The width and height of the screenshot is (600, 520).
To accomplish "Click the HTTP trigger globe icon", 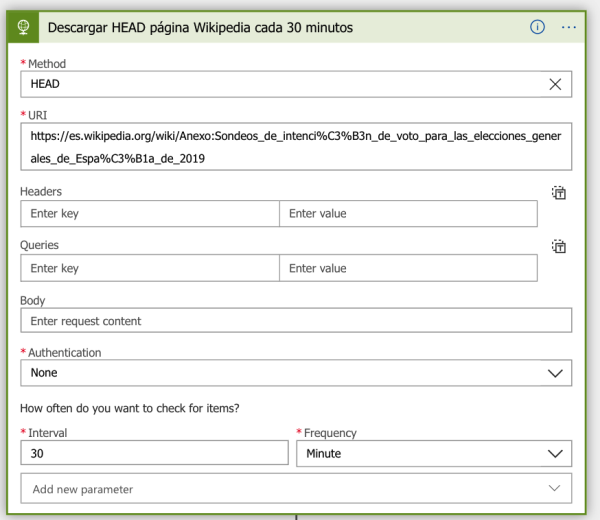I will (x=23, y=28).
